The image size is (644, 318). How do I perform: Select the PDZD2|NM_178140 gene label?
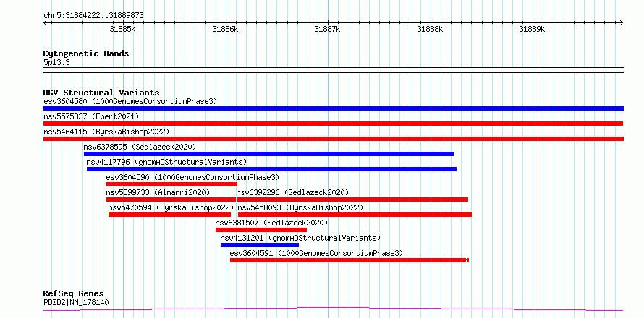(x=76, y=303)
